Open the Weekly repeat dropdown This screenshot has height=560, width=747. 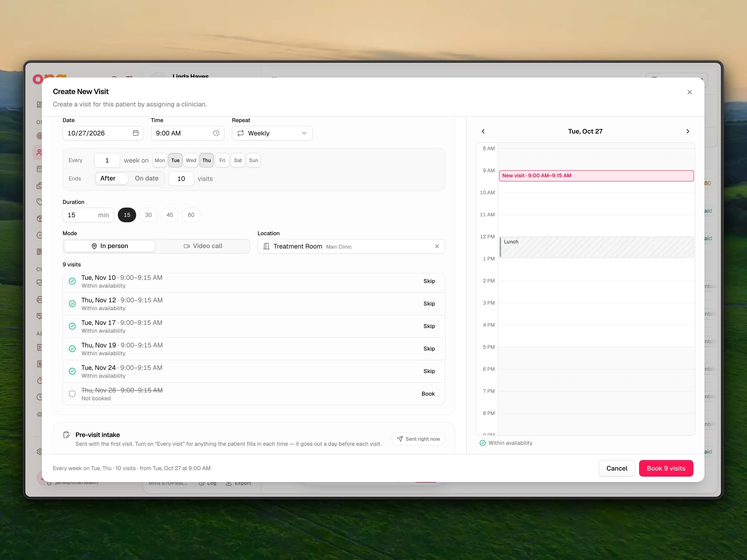[x=272, y=133]
